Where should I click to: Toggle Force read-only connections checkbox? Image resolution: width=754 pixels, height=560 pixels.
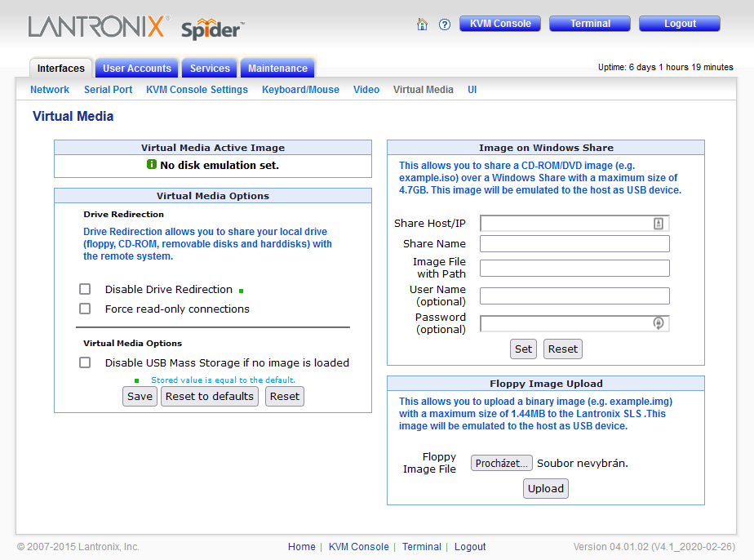pos(85,309)
